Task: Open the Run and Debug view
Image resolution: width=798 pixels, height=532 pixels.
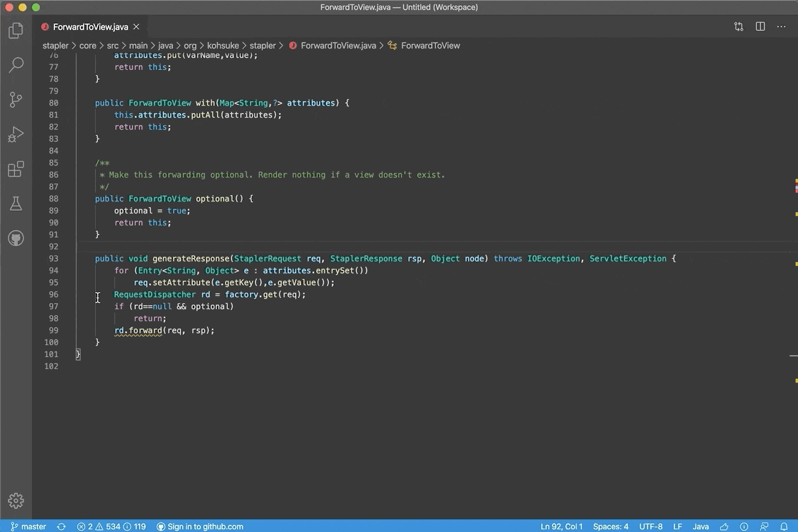Action: pyautogui.click(x=16, y=134)
